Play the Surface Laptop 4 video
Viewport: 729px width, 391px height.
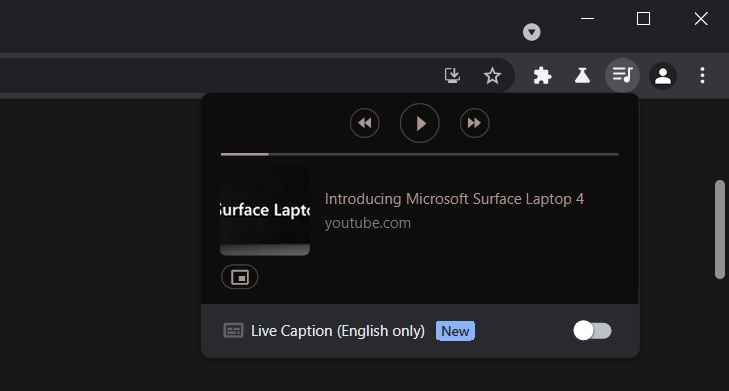(419, 123)
